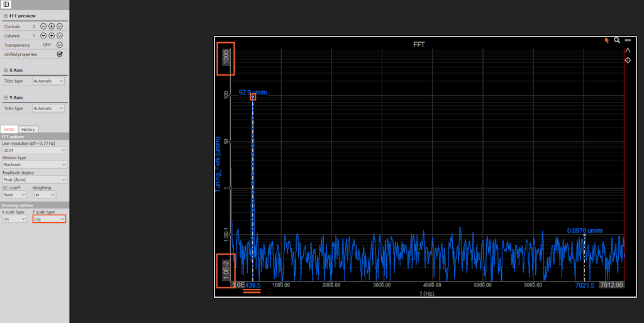This screenshot has height=323, width=644.
Task: Collapse the Y Axis section
Action: tap(6, 98)
